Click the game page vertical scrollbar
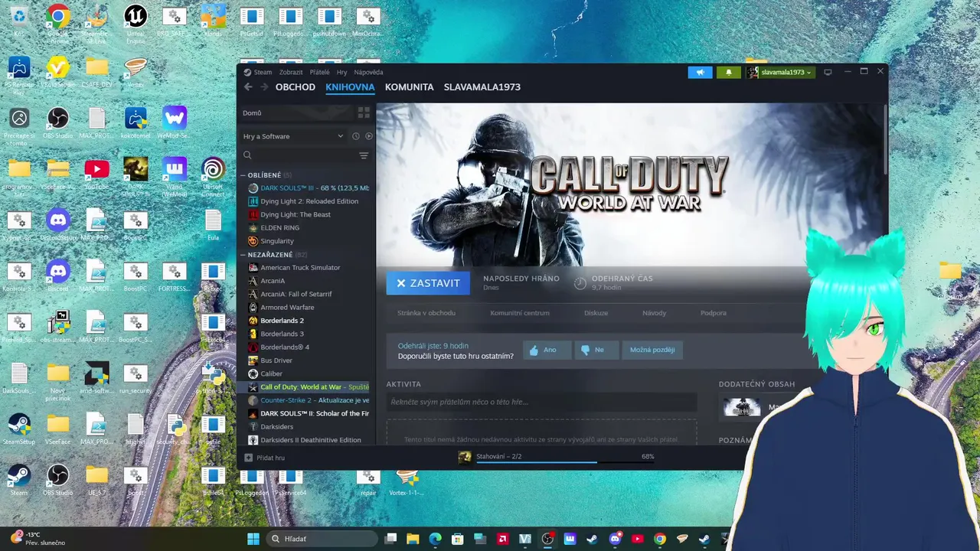 point(885,138)
